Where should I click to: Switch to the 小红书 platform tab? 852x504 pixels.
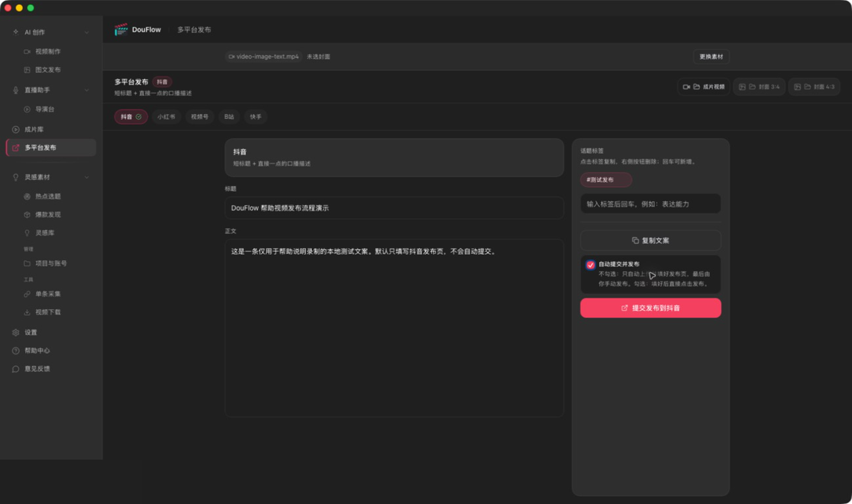pos(166,117)
